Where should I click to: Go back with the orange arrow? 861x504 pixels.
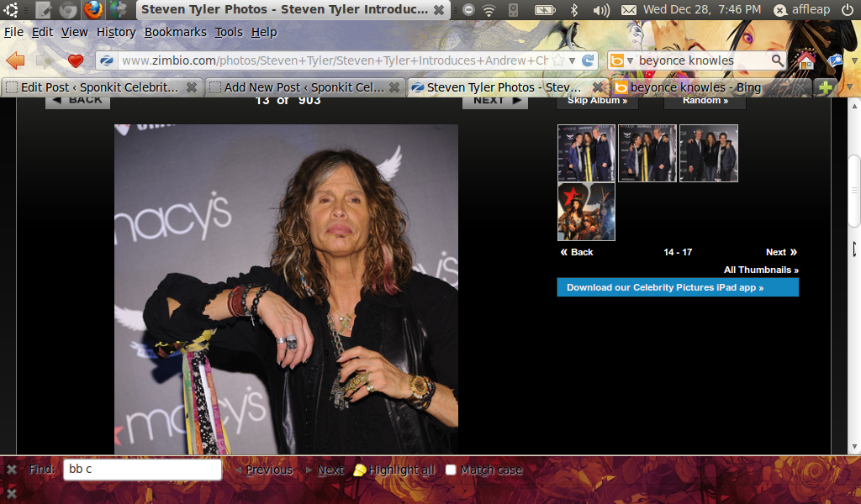coord(16,60)
